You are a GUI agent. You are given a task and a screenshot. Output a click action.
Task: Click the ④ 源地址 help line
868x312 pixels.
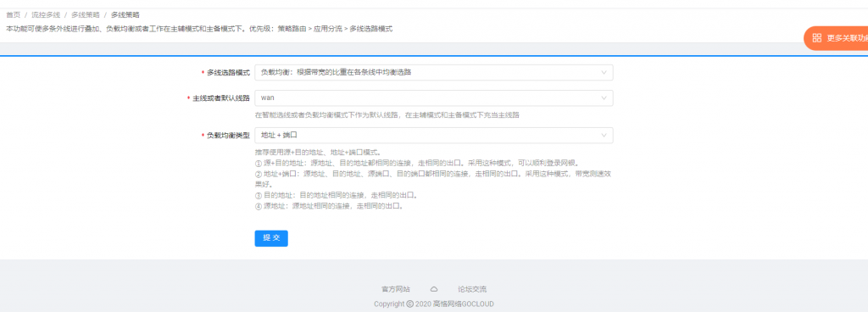329,206
